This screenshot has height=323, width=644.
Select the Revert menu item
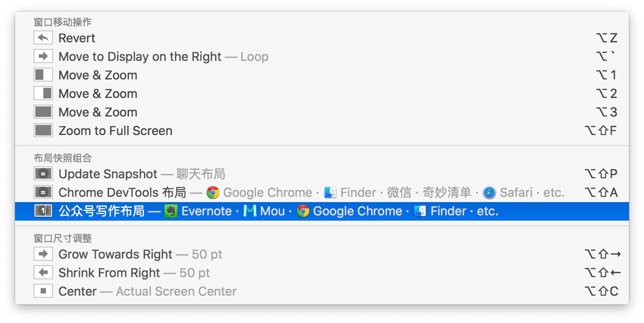(x=77, y=38)
